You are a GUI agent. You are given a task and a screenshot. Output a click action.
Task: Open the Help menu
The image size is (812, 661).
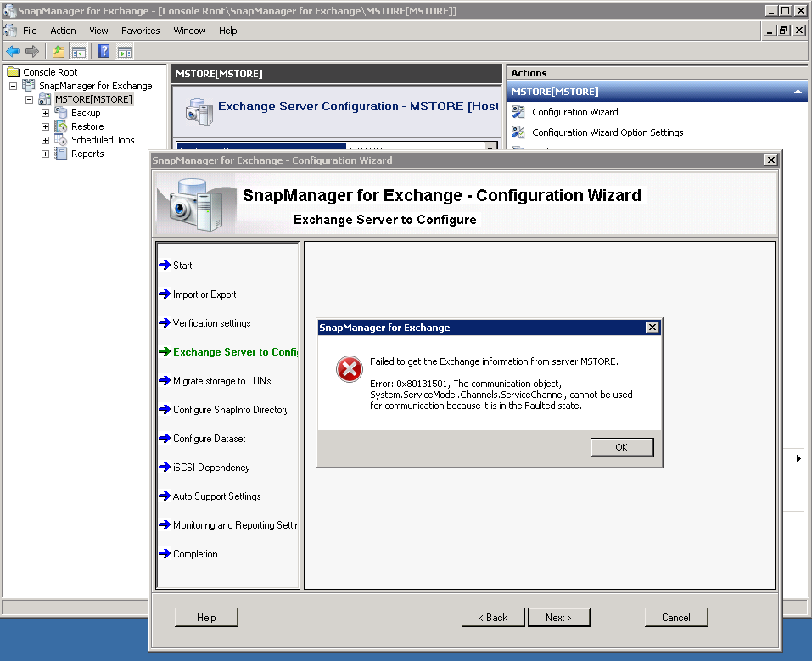point(228,31)
